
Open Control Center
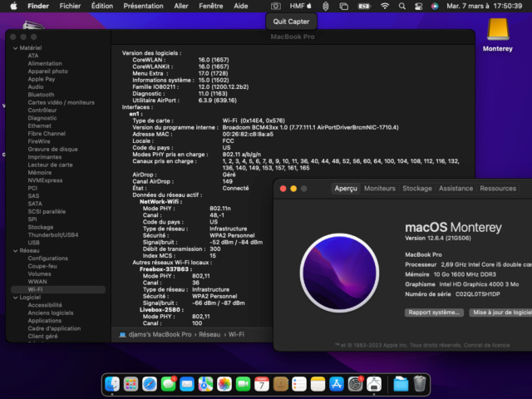[418, 6]
